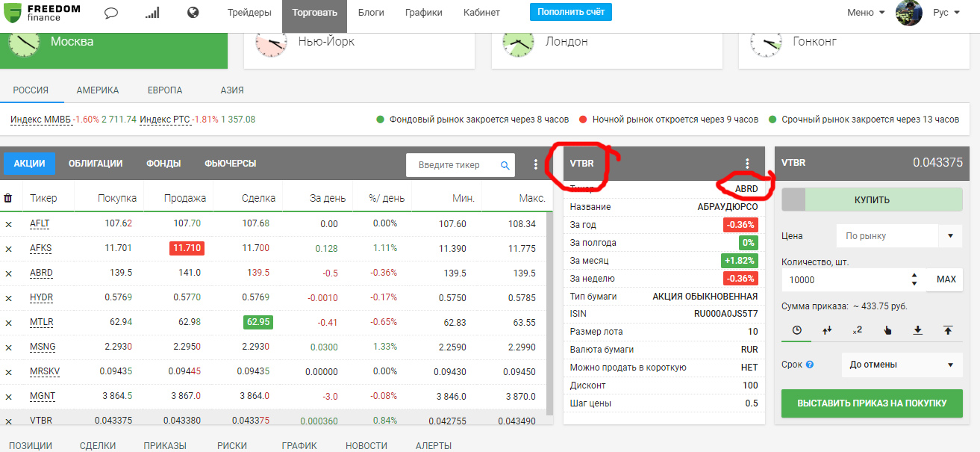Open the ПРИКАЗЫ bottom tab

[165, 445]
